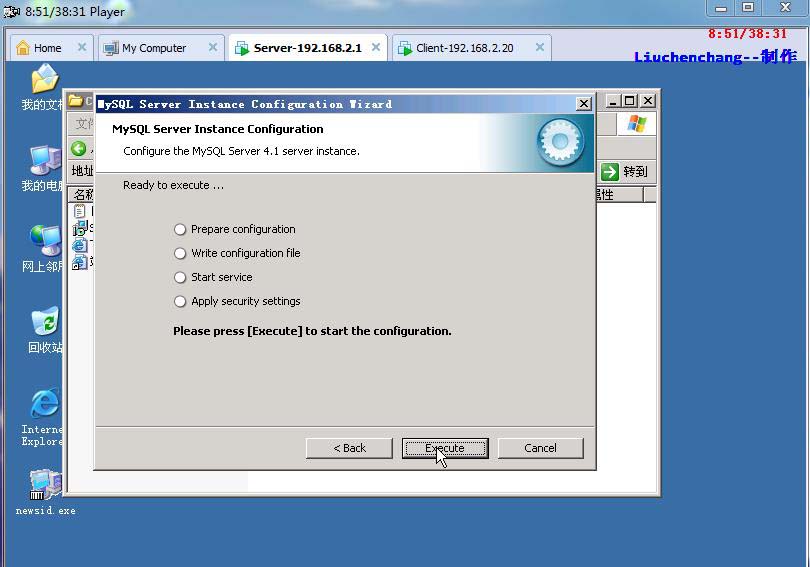
Task: Click the green back arrow in Explorer window
Action: pyautogui.click(x=79, y=149)
